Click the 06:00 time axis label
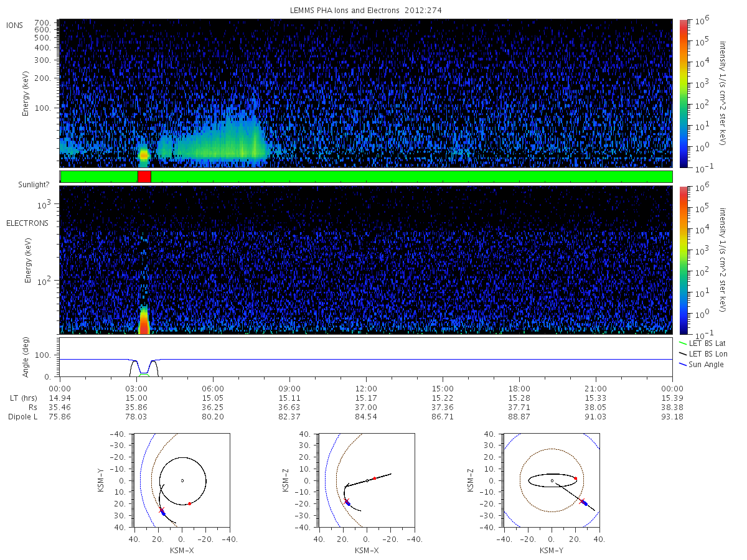 pyautogui.click(x=213, y=388)
